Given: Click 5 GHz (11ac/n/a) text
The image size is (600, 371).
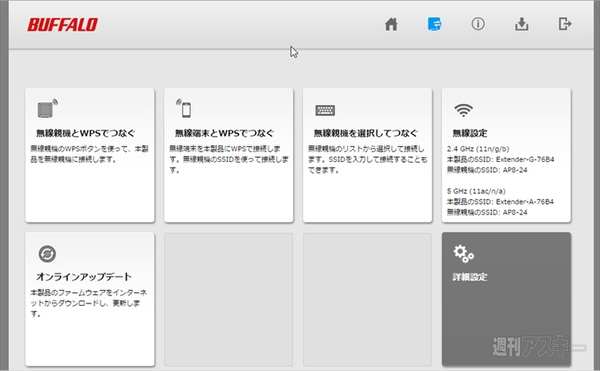Looking at the screenshot, I should (x=476, y=191).
